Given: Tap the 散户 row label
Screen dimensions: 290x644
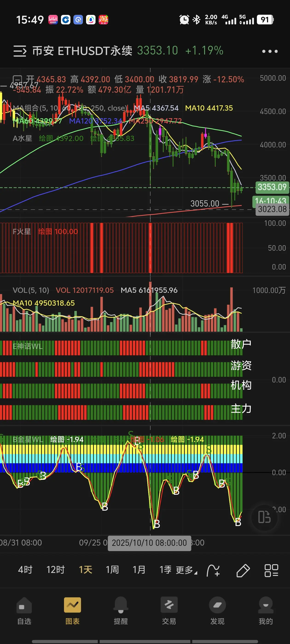Looking at the screenshot, I should click(241, 344).
